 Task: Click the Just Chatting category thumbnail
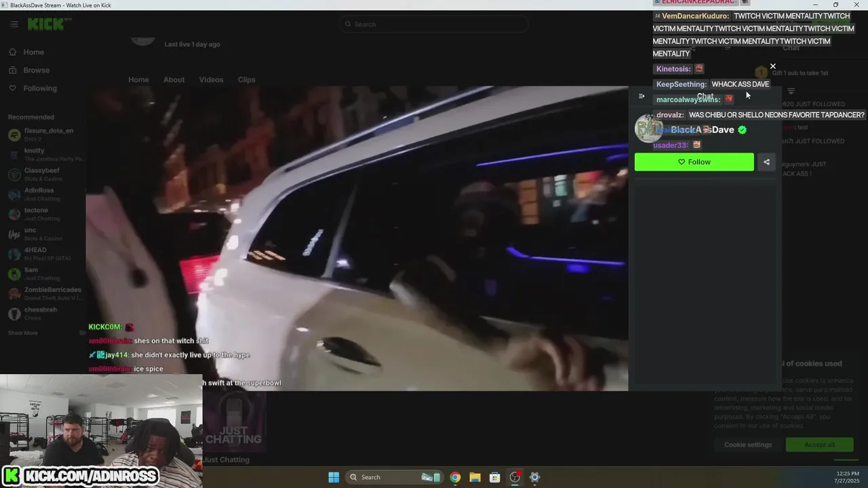point(234,420)
